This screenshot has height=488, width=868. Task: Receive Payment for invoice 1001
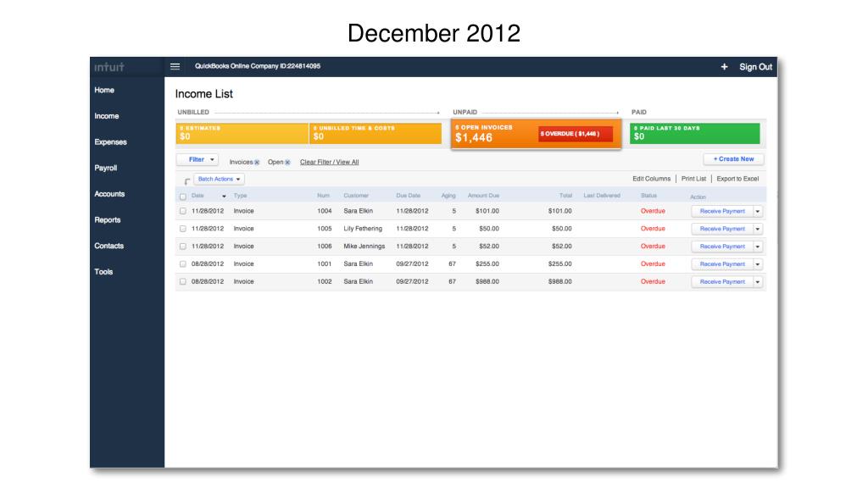722,264
